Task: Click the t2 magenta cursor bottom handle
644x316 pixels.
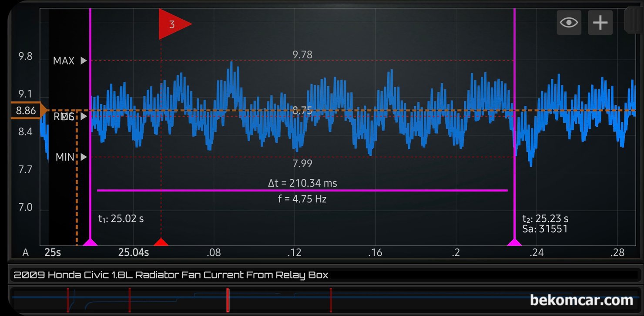Action: pos(514,242)
